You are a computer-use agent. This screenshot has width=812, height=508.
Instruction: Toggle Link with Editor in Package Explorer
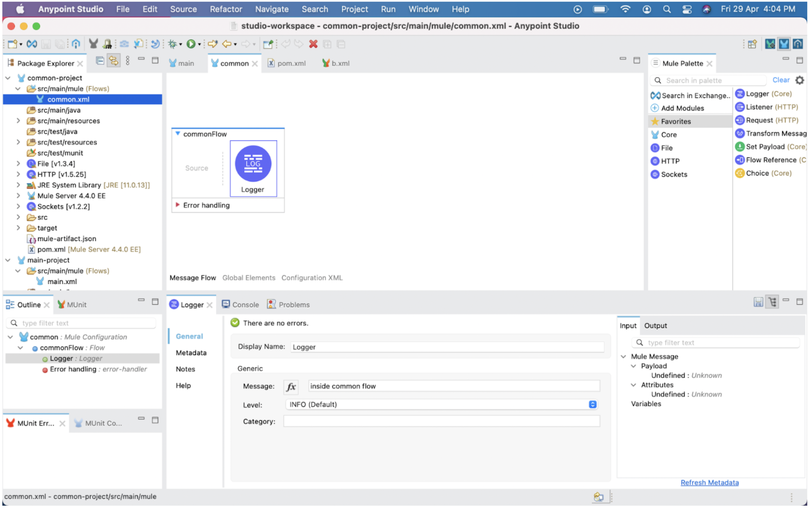[x=113, y=61]
